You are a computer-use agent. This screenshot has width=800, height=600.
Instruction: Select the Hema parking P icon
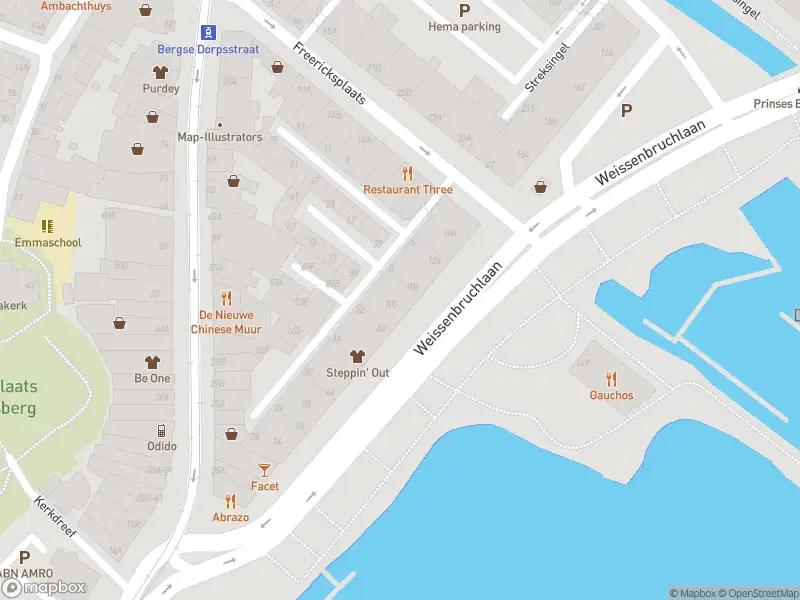pos(464,11)
